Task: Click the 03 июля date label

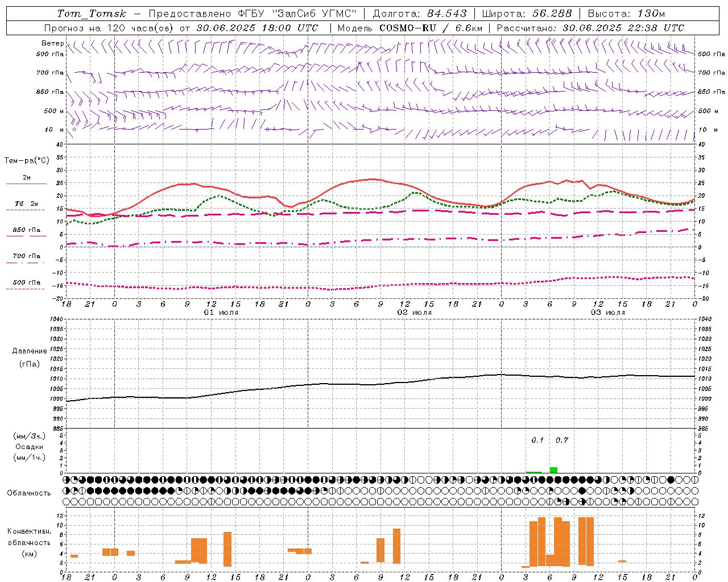Action: tap(608, 313)
